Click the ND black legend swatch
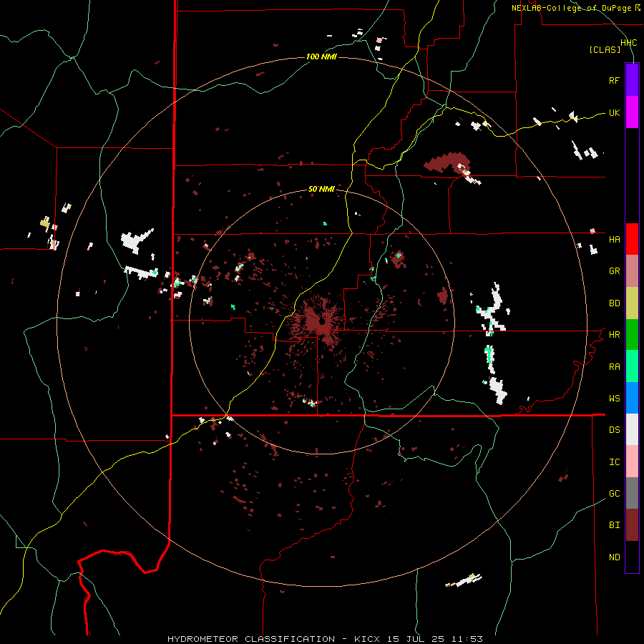The image size is (644, 644). [x=632, y=557]
